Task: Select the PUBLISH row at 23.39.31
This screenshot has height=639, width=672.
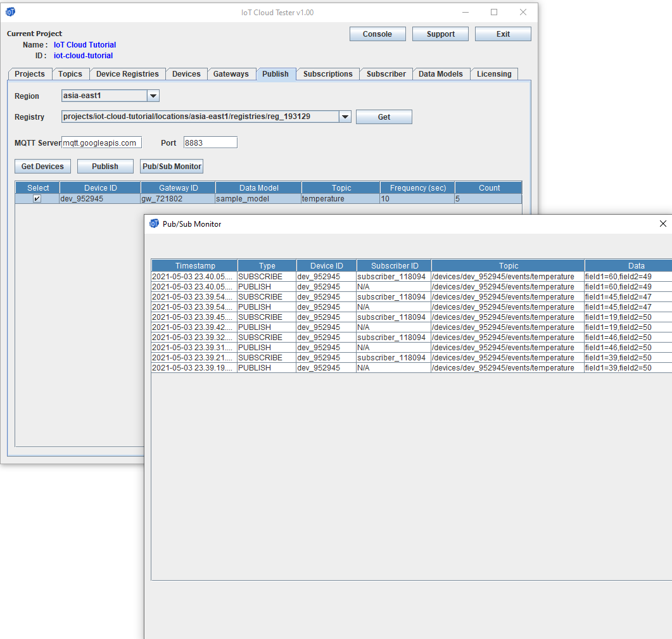Action: [x=412, y=348]
